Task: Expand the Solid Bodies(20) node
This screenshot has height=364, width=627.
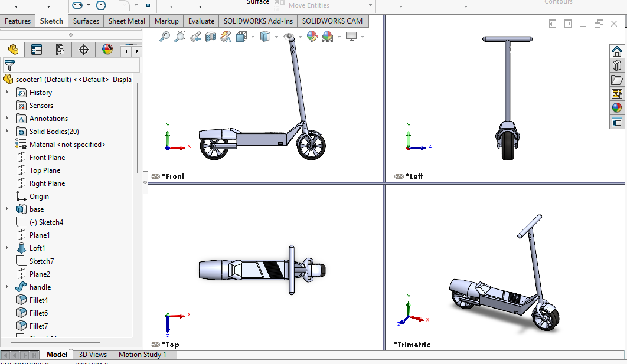Action: tap(7, 131)
